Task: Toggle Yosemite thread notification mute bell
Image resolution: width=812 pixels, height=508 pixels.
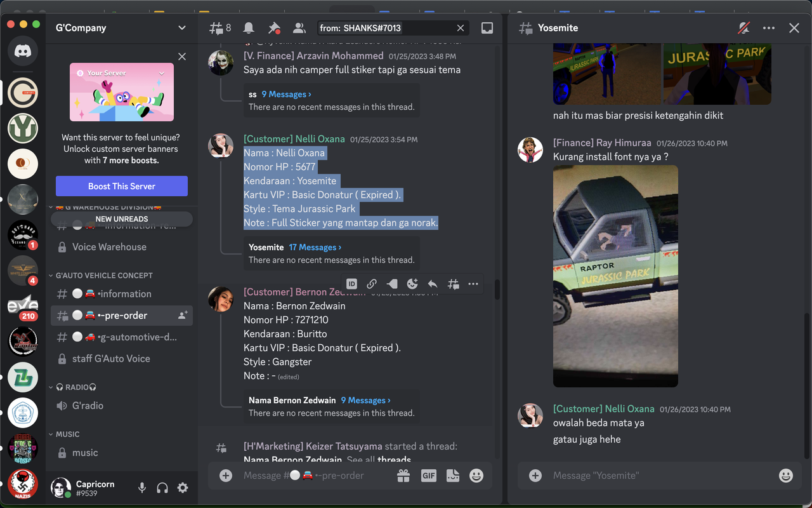Action: pyautogui.click(x=744, y=28)
